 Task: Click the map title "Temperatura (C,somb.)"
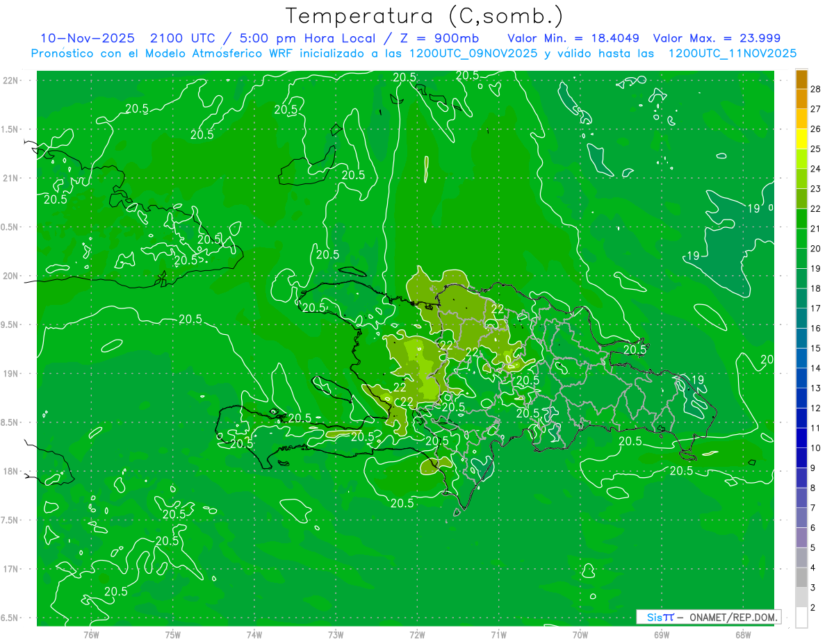click(425, 16)
